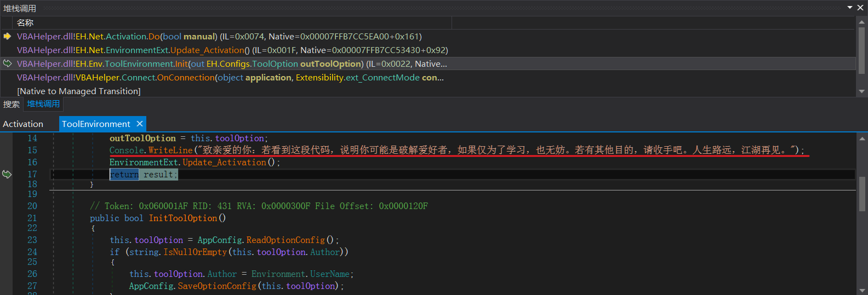Image resolution: width=868 pixels, height=295 pixels.
Task: Select the Update_Activation stack frame row
Action: coord(428,50)
